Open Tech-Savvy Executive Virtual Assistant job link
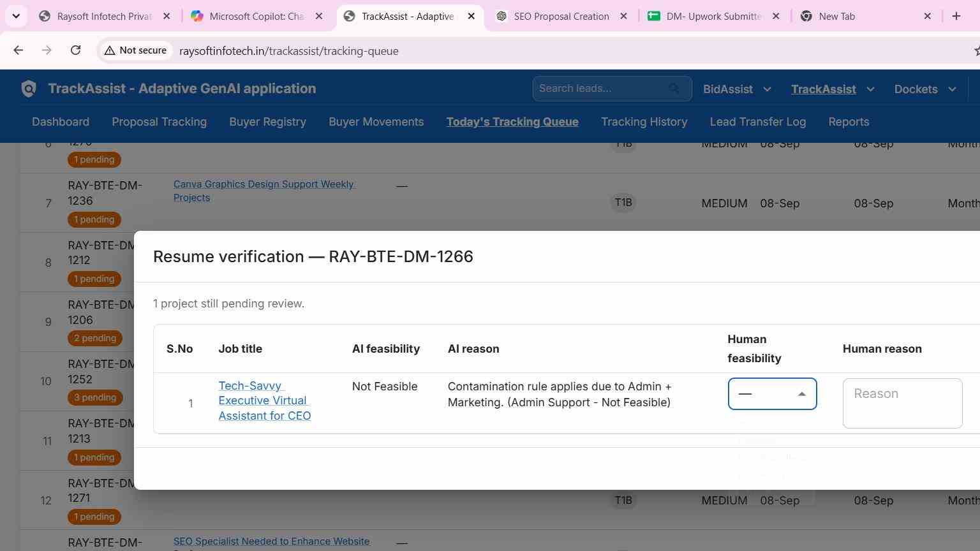The height and width of the screenshot is (551, 980). pos(264,400)
